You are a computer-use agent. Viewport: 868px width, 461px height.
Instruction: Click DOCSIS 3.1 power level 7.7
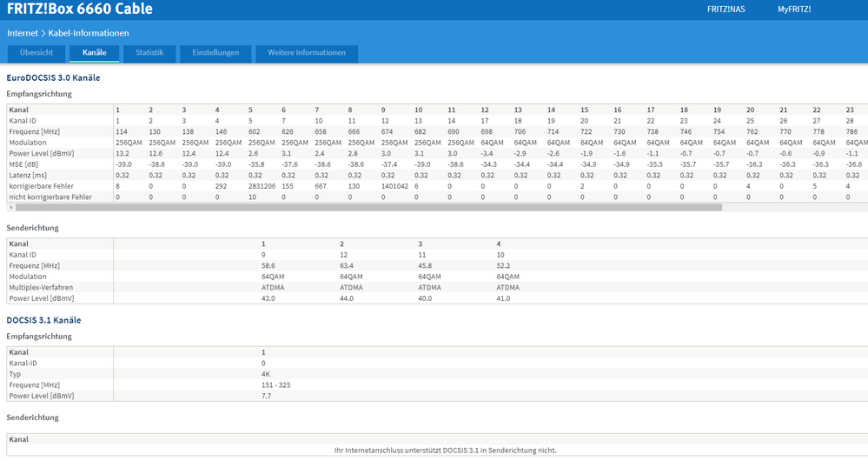[266, 396]
